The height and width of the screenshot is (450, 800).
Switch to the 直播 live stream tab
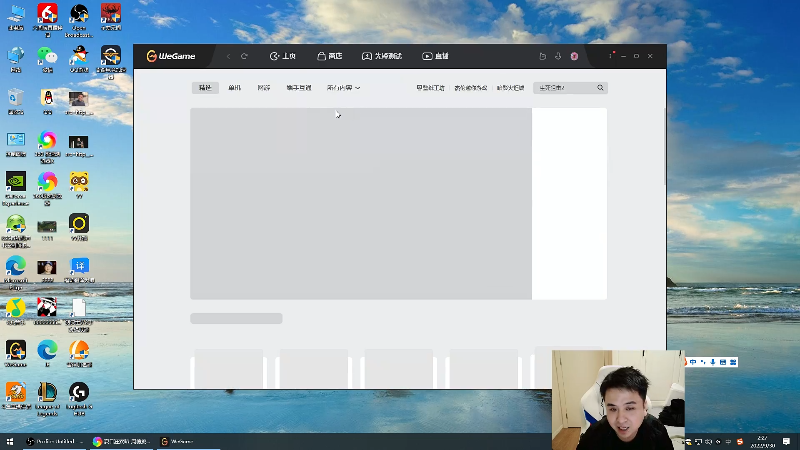tap(435, 56)
